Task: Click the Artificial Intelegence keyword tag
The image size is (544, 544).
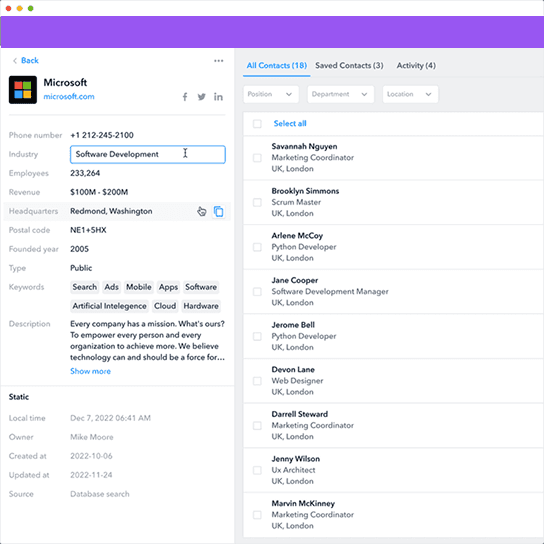Action: [109, 306]
